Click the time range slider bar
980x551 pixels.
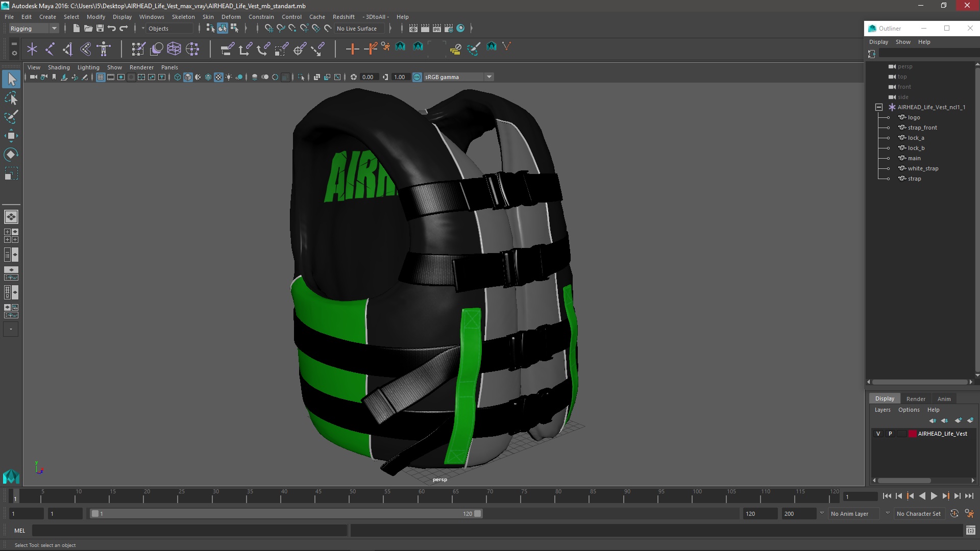click(x=286, y=514)
